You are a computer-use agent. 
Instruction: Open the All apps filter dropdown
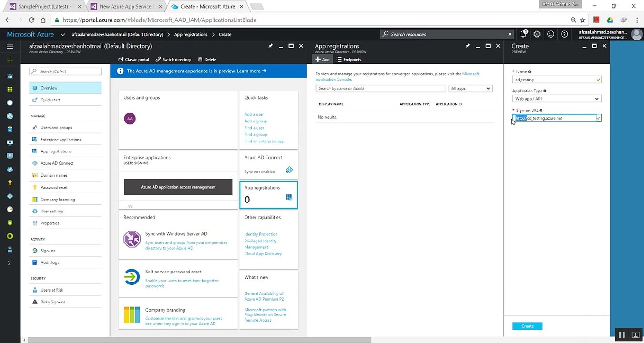point(470,89)
